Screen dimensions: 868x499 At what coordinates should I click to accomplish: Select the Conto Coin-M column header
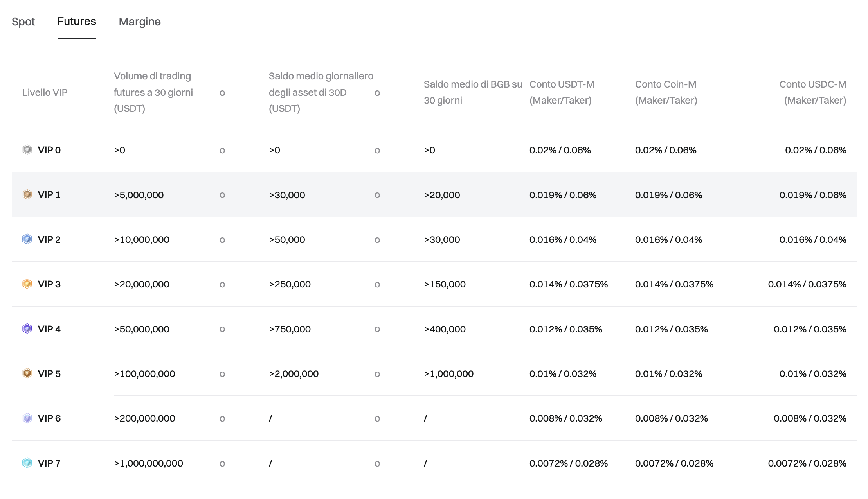coord(666,92)
